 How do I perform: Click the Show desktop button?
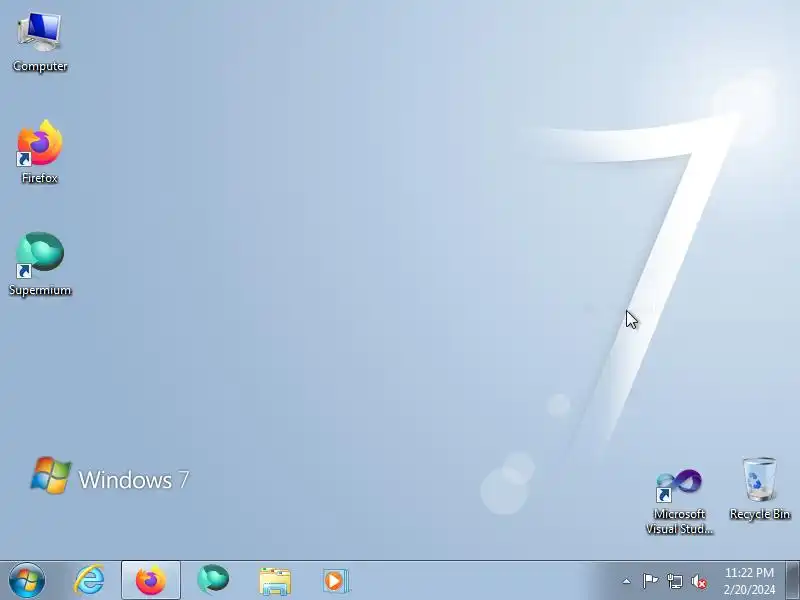[792, 580]
